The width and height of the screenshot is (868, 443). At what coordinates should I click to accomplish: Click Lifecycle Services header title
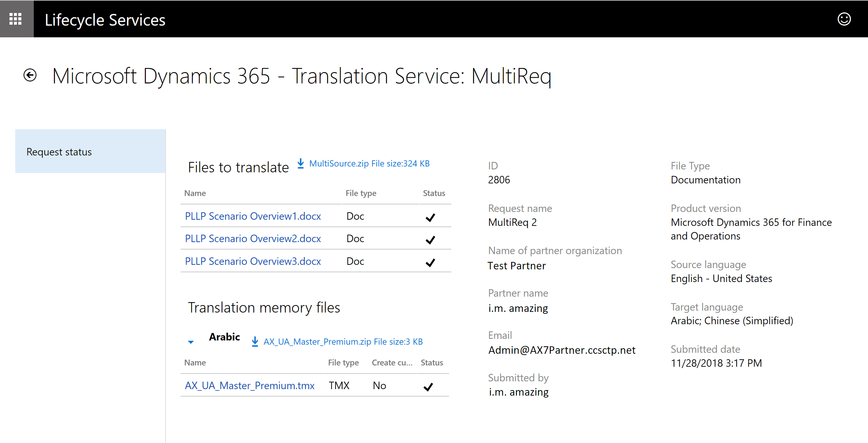pos(105,20)
